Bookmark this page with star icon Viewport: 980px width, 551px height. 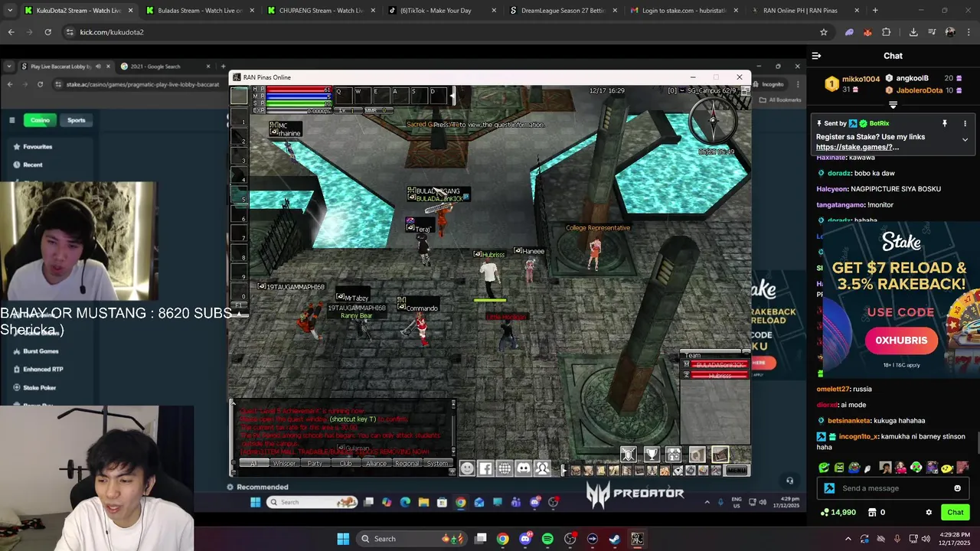point(824,32)
